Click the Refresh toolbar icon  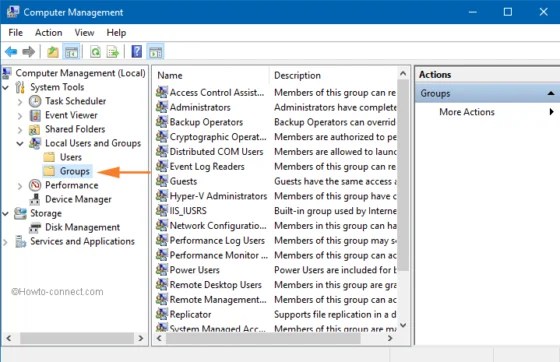[95, 52]
